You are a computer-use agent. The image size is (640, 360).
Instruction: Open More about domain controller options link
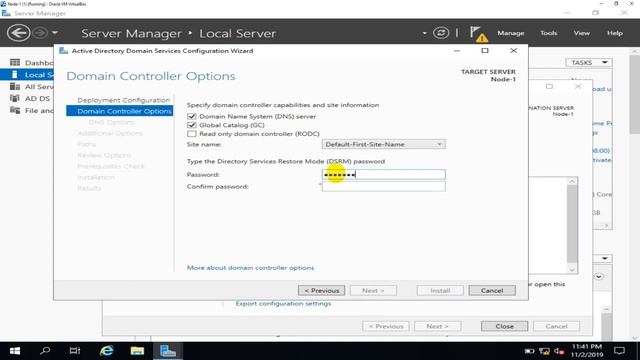pyautogui.click(x=250, y=268)
